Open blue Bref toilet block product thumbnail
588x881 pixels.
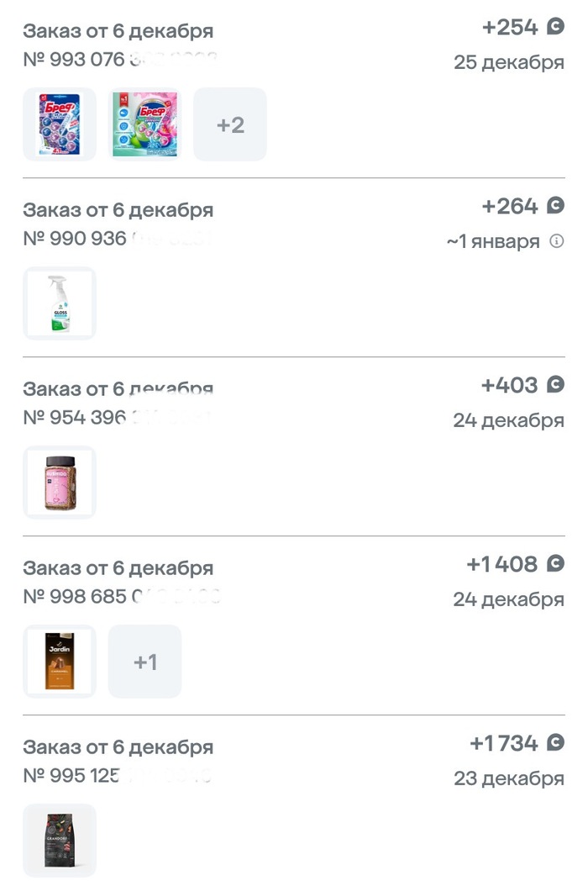[60, 124]
